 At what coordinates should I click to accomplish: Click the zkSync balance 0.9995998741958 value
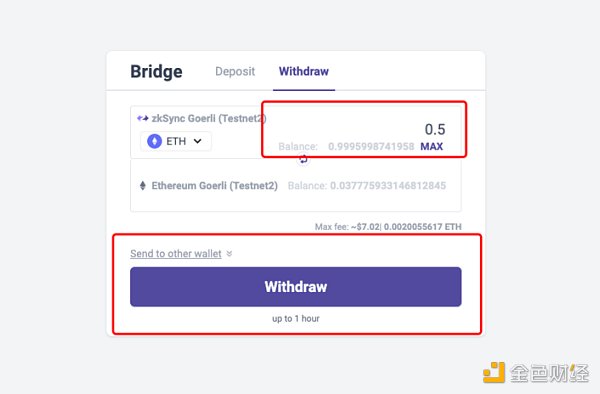(x=371, y=147)
